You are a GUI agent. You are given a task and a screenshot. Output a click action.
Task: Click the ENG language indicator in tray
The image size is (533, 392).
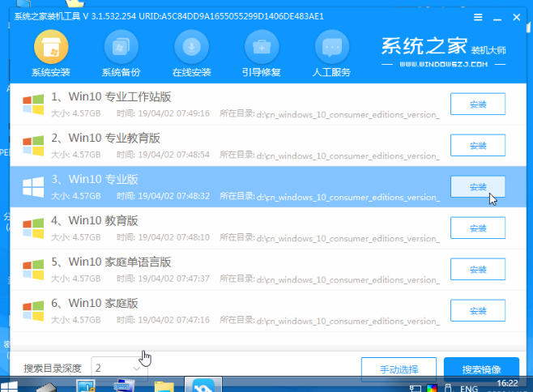[x=469, y=388]
